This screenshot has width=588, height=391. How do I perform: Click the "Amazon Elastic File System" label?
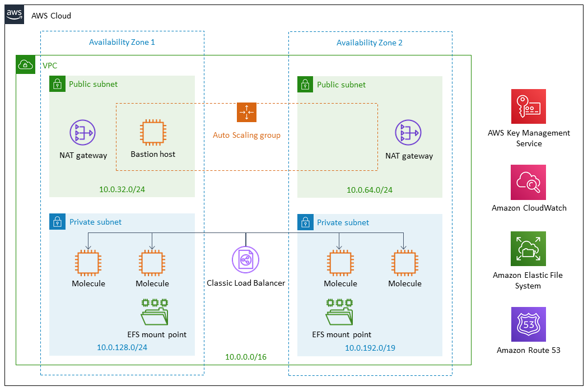pyautogui.click(x=528, y=281)
